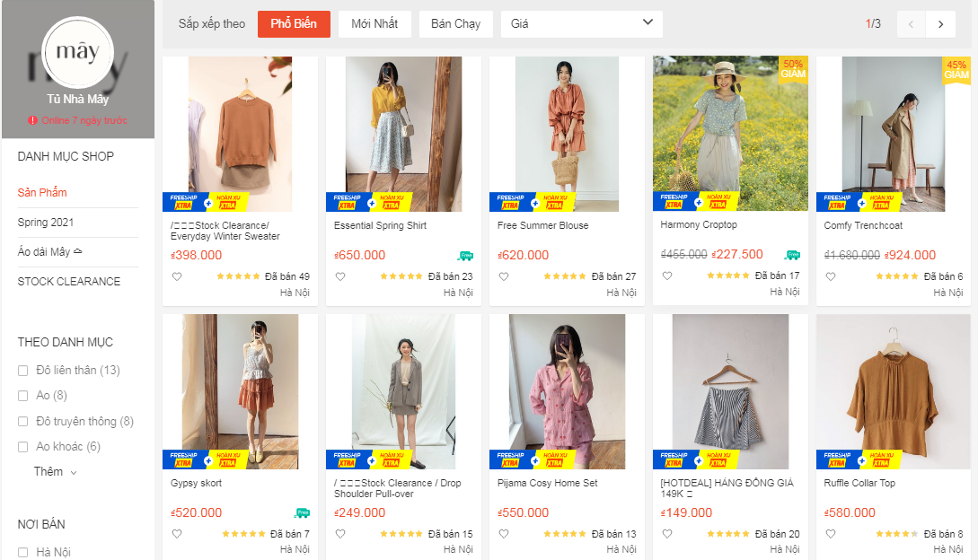Favorite the Ruffle Collar Top with heart icon

tap(829, 532)
